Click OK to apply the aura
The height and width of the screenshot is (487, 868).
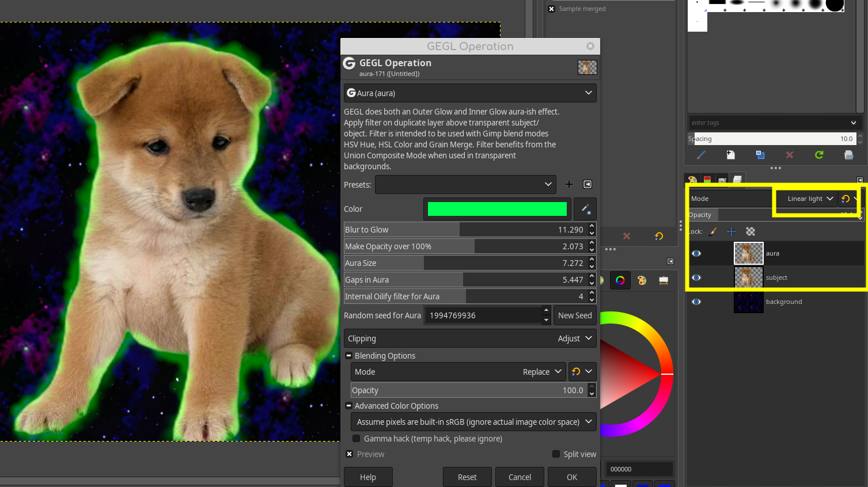[572, 477]
